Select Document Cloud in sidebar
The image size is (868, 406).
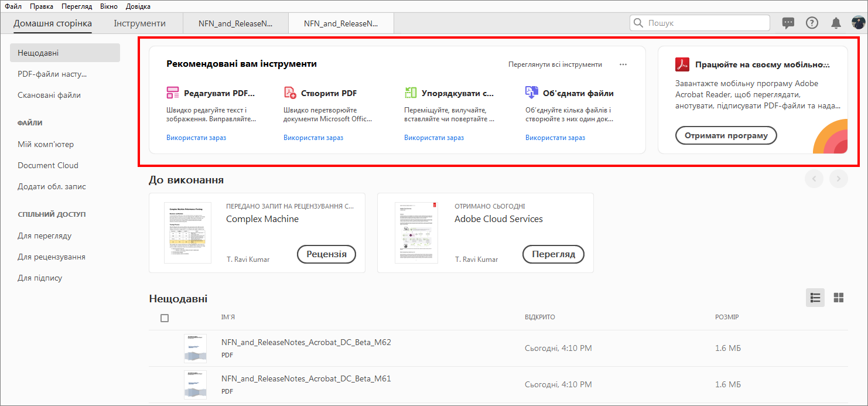point(48,165)
